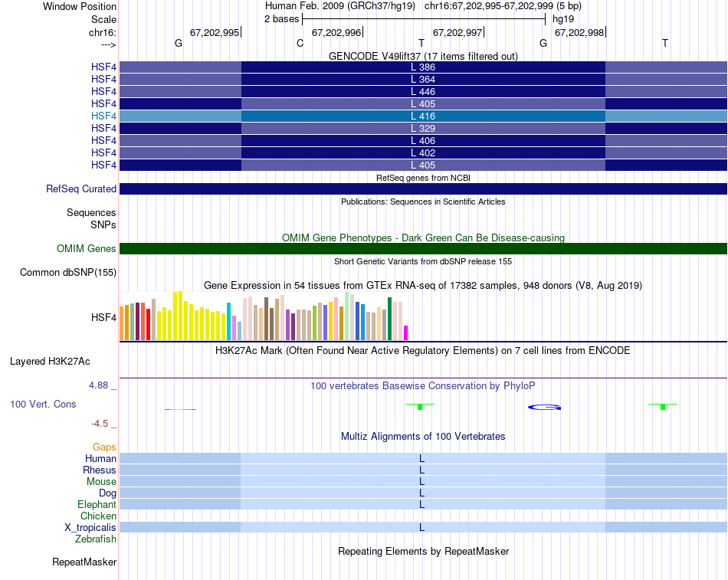This screenshot has height=580, width=728.
Task: Click the -4.5 lower PhyloP scale value
Action: point(100,424)
